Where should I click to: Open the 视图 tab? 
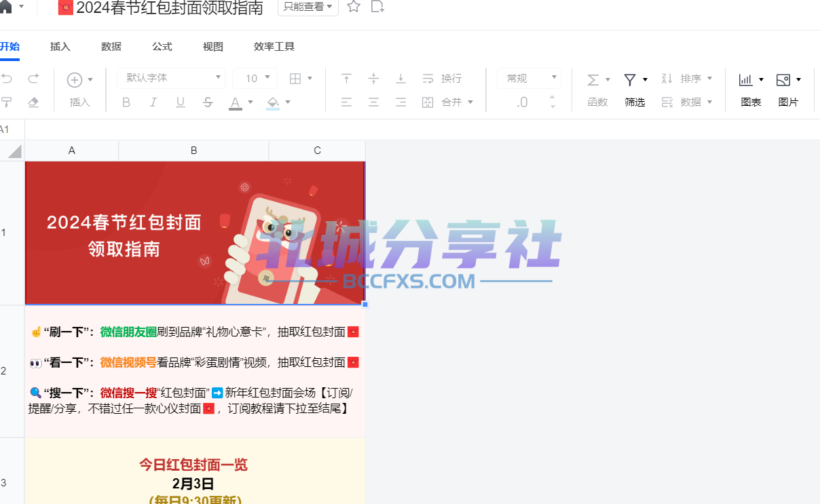click(213, 47)
